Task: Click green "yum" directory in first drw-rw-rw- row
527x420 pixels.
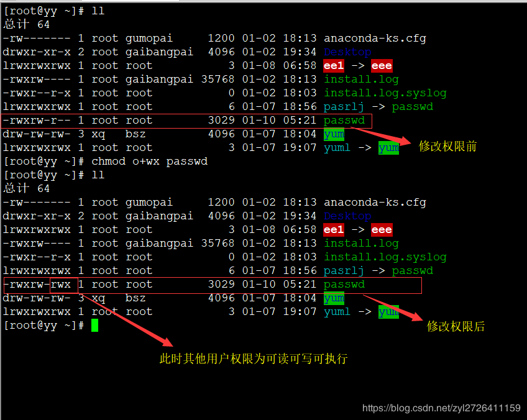Action: pyautogui.click(x=334, y=134)
